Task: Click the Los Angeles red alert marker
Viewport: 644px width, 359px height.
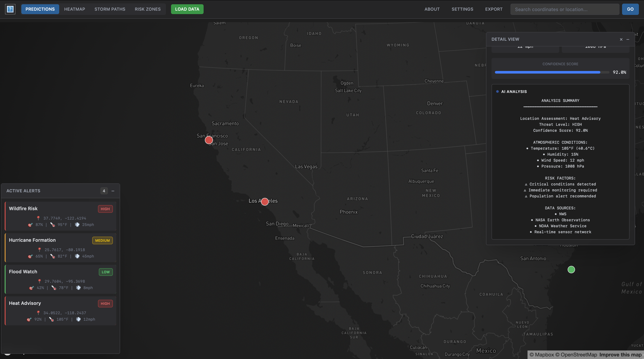Action: [264, 202]
